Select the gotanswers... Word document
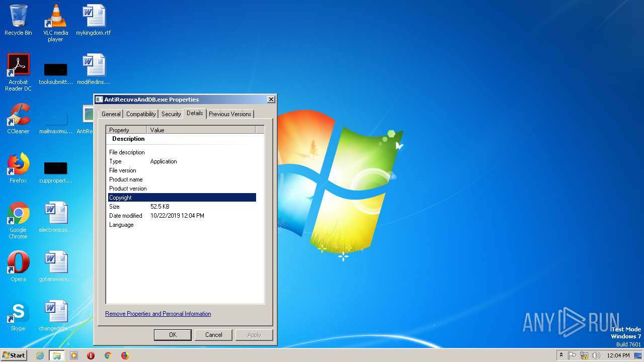The width and height of the screenshot is (644, 362). pyautogui.click(x=55, y=266)
